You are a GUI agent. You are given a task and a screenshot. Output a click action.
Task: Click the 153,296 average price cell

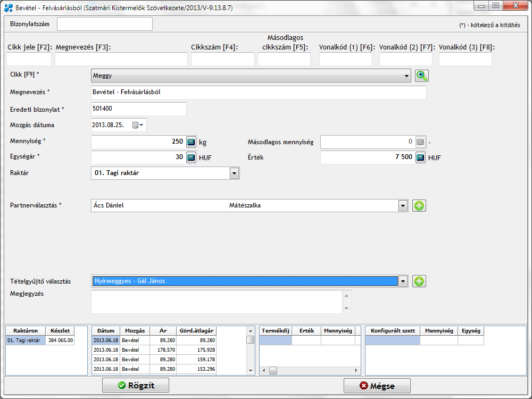[x=197, y=369]
